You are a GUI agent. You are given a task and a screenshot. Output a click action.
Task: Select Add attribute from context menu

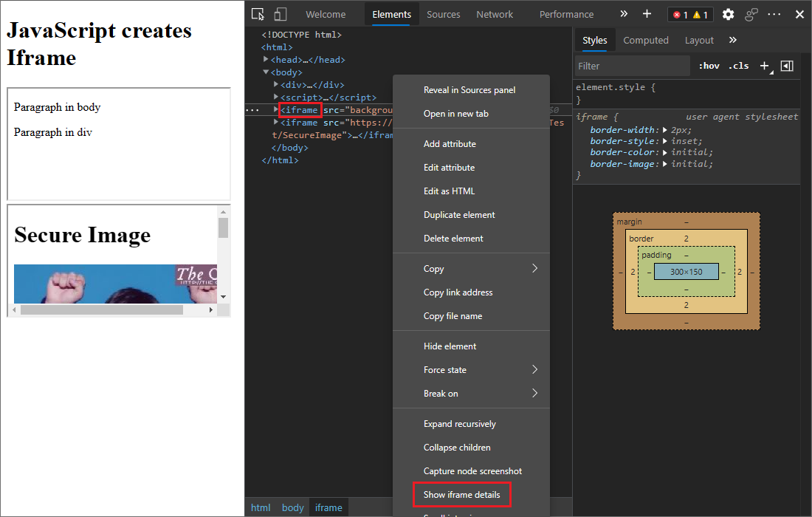coord(471,143)
